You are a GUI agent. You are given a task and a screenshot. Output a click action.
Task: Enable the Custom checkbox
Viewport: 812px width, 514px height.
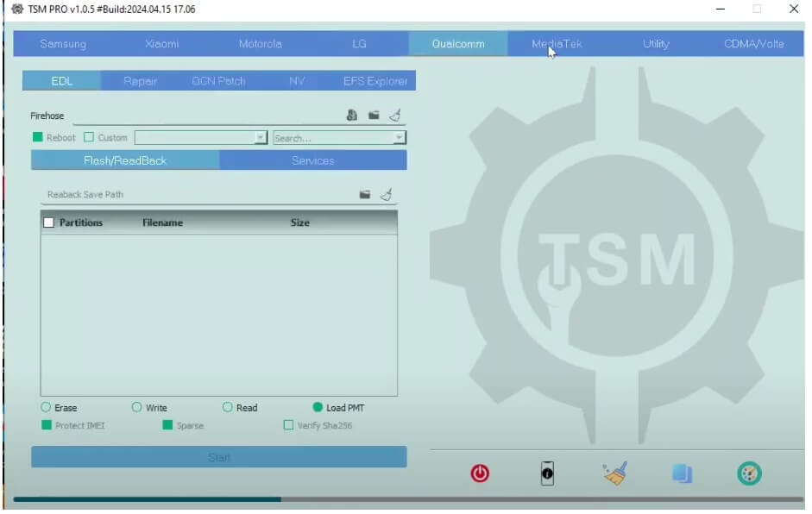coord(89,137)
